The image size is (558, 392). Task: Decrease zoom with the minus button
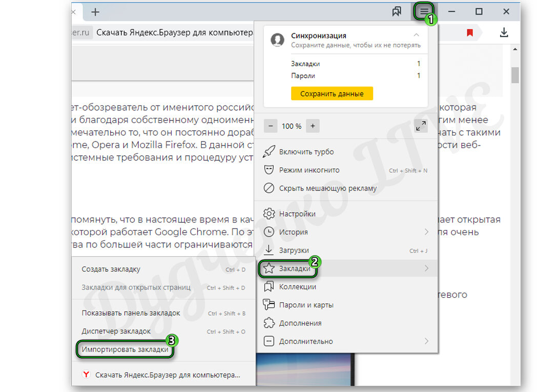(271, 126)
